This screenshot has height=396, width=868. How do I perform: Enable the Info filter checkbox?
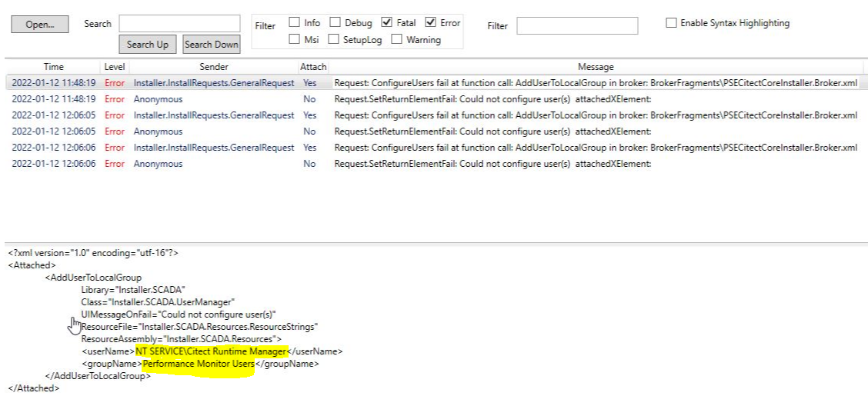[x=294, y=22]
